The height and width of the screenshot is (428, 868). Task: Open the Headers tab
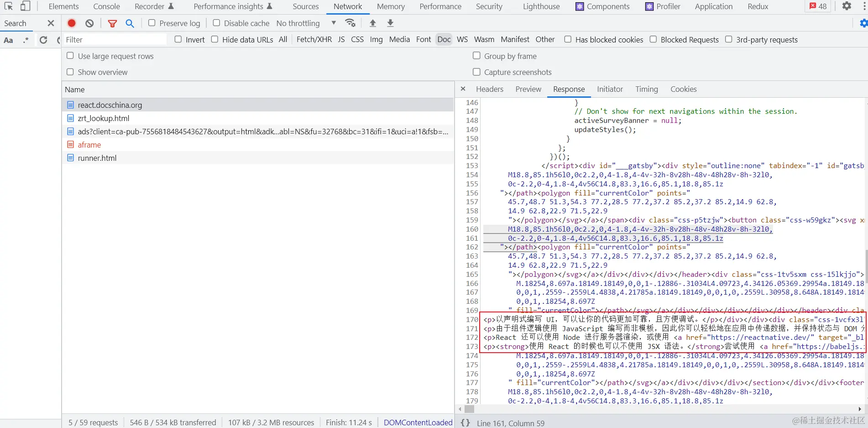click(490, 89)
